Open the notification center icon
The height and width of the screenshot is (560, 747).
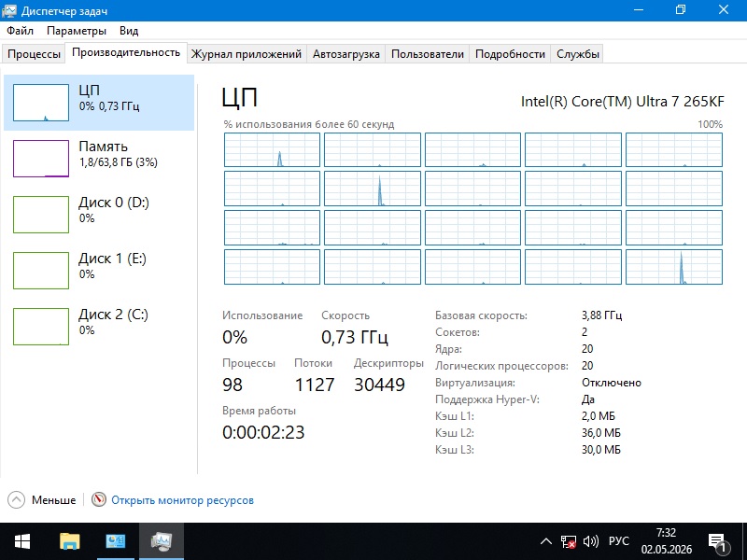pyautogui.click(x=716, y=542)
